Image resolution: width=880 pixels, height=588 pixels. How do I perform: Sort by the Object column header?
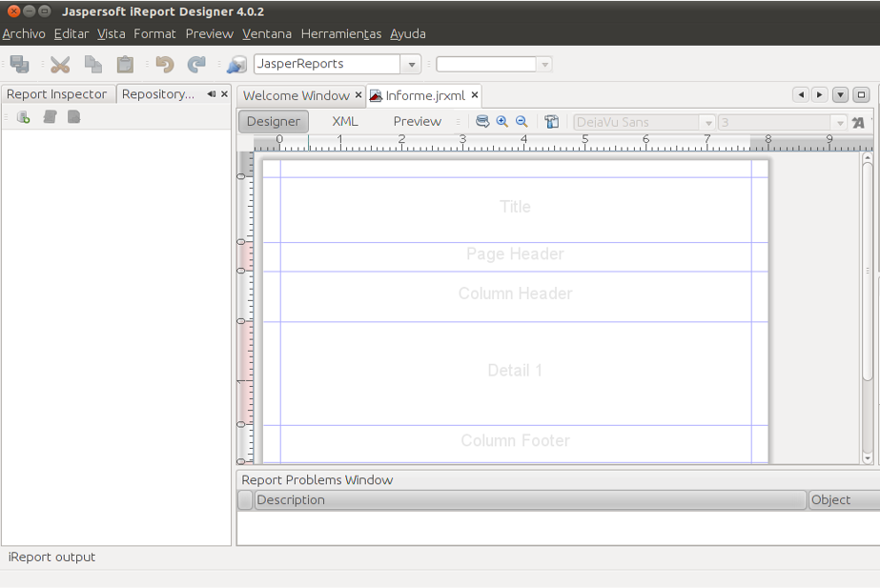(844, 500)
